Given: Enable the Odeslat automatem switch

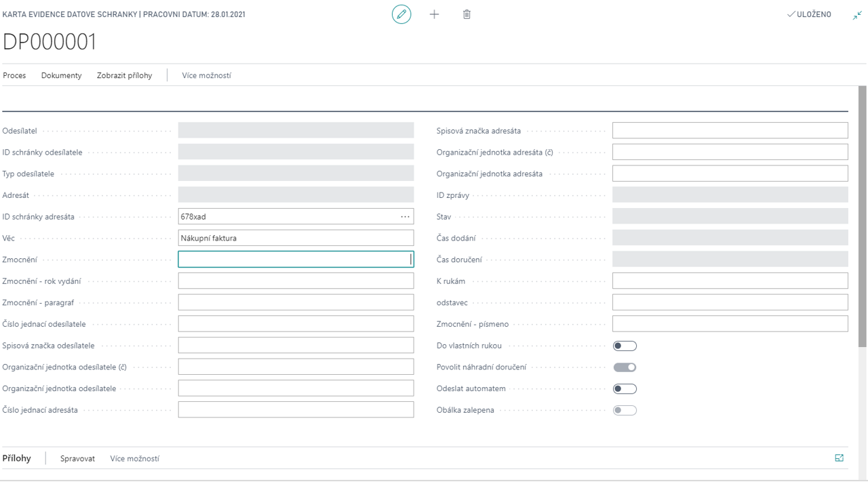Looking at the screenshot, I should pyautogui.click(x=625, y=389).
